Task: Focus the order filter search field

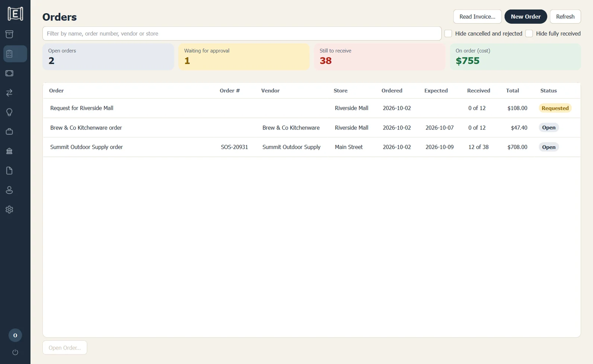Action: (242, 34)
